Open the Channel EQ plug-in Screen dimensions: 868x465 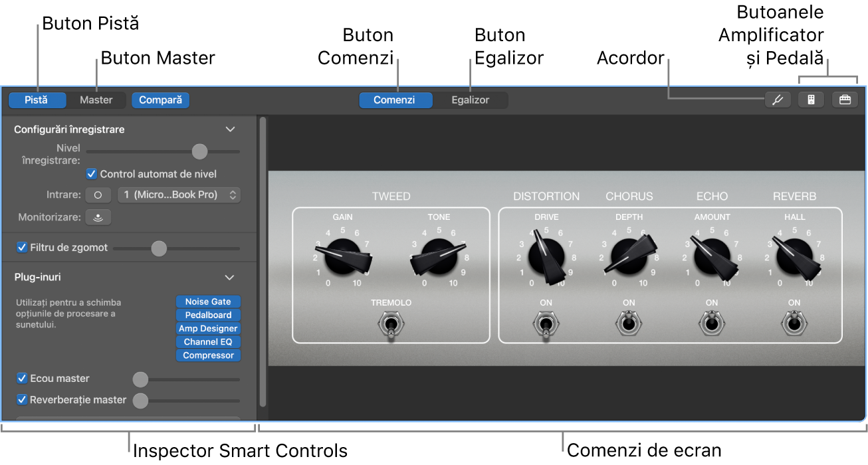click(x=208, y=342)
